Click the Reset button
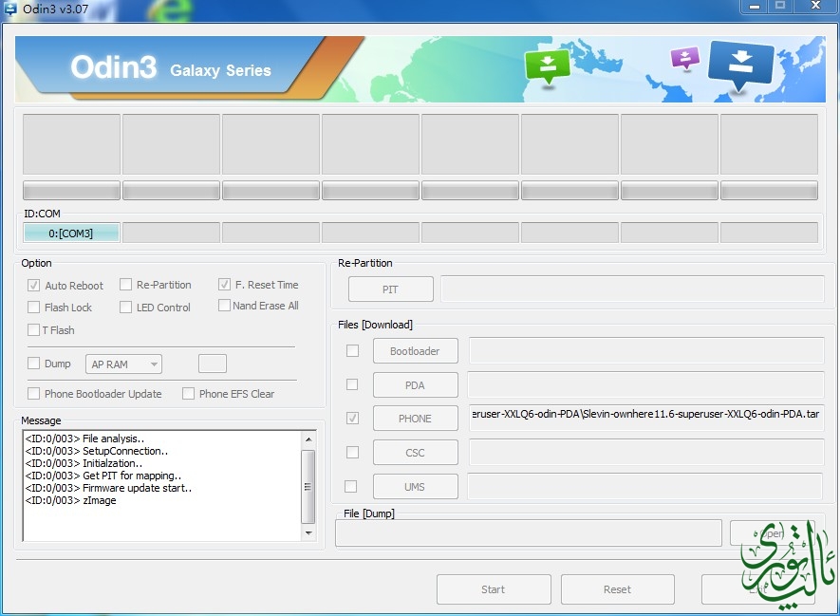840x616 pixels. 617,589
